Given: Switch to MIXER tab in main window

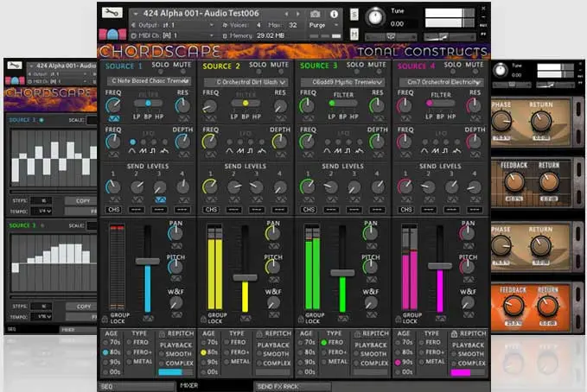Looking at the screenshot, I should (x=215, y=386).
